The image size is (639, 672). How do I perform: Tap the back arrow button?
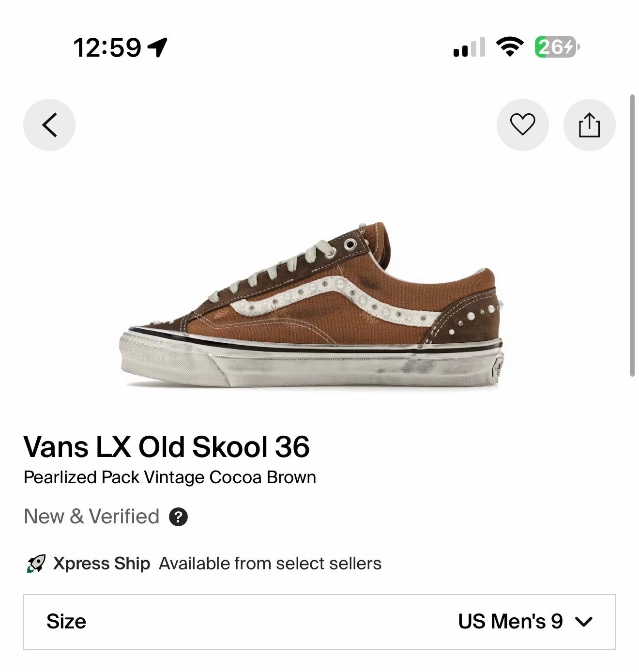click(x=49, y=125)
